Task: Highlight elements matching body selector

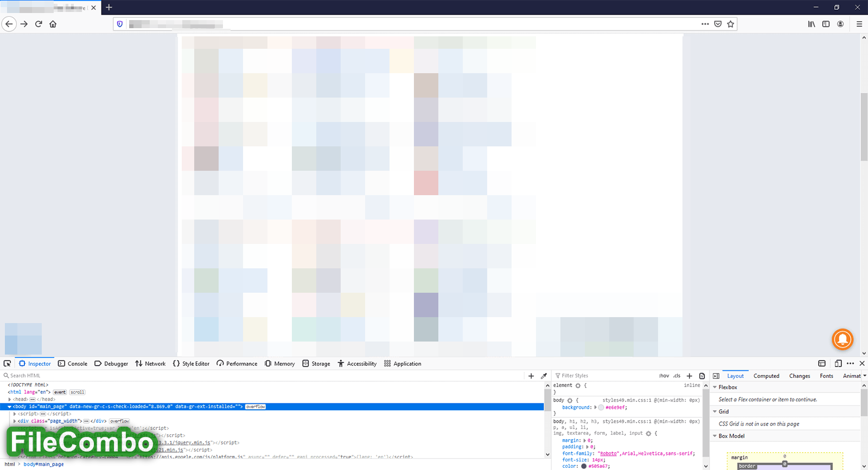Action: [570, 401]
